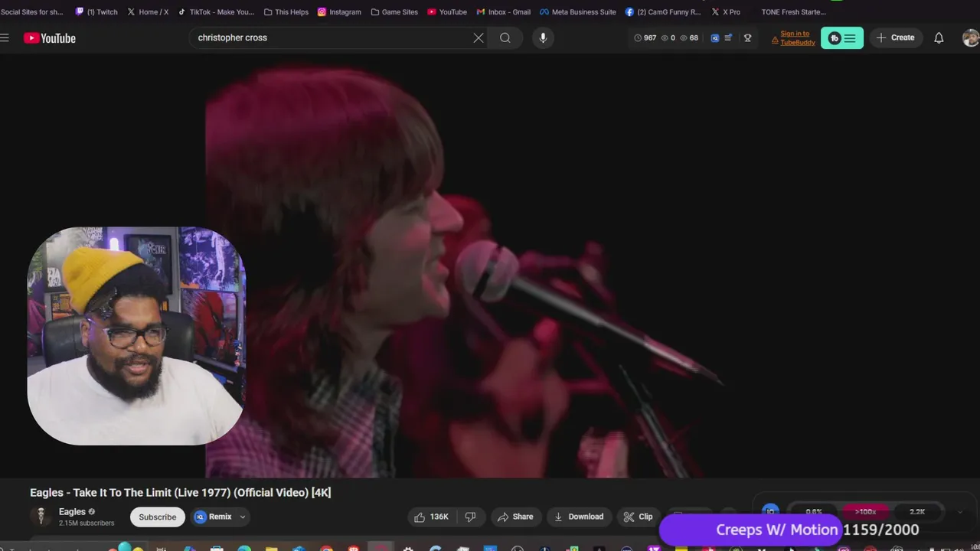Screen dimensions: 980x551
Task: Click the Create button
Action: pyautogui.click(x=895, y=37)
